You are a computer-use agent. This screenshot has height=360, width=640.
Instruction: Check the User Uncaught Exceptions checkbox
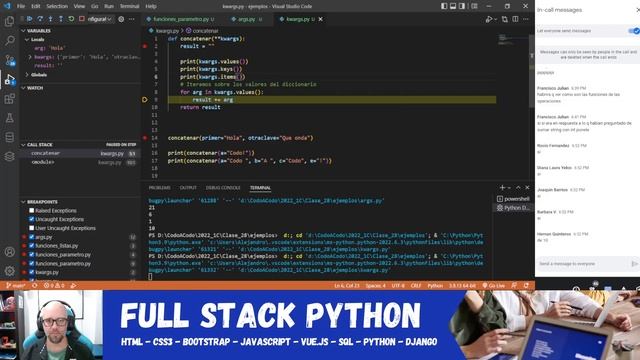pyautogui.click(x=31, y=228)
